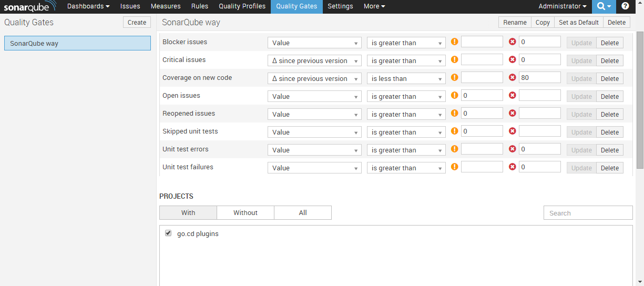This screenshot has width=644, height=286.
Task: Click error icon in Blocker issues row
Action: (513, 42)
